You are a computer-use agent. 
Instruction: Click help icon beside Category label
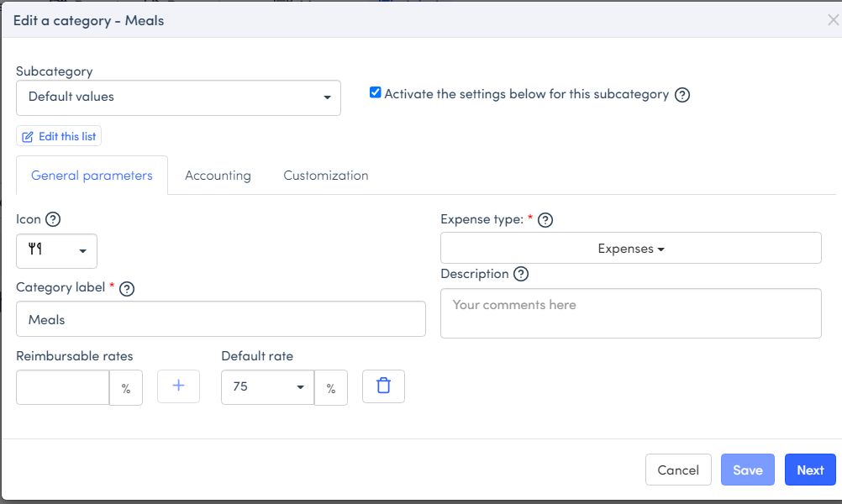point(127,288)
